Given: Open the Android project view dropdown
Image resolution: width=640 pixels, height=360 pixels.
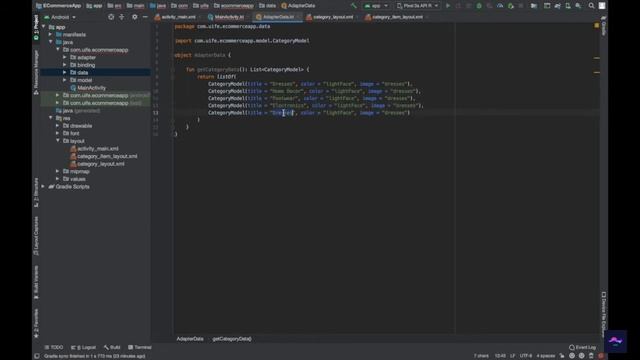Looking at the screenshot, I should click(x=60, y=17).
